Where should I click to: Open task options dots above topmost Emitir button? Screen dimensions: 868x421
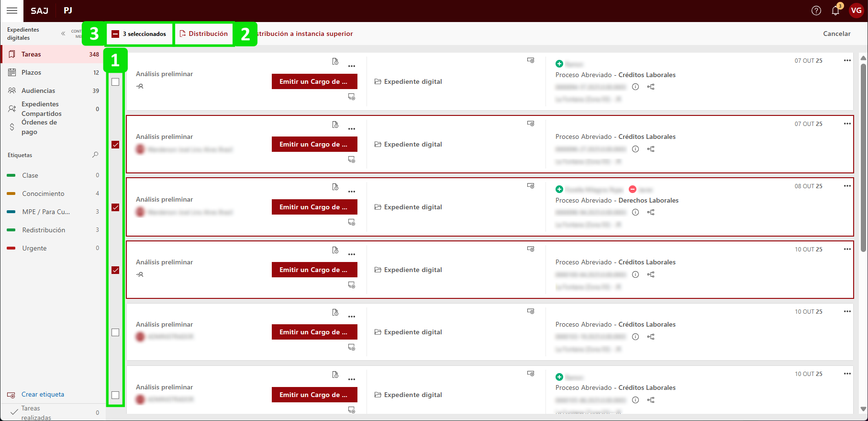tap(352, 66)
